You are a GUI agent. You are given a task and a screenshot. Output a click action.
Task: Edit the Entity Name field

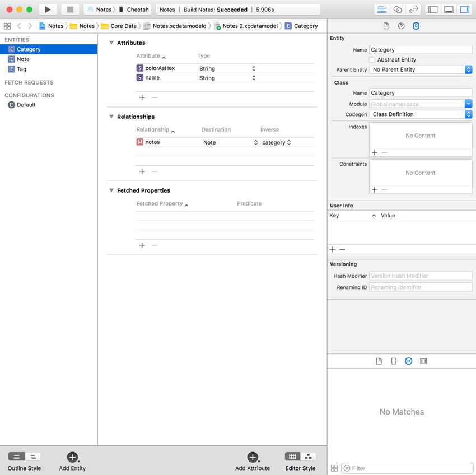pyautogui.click(x=421, y=49)
